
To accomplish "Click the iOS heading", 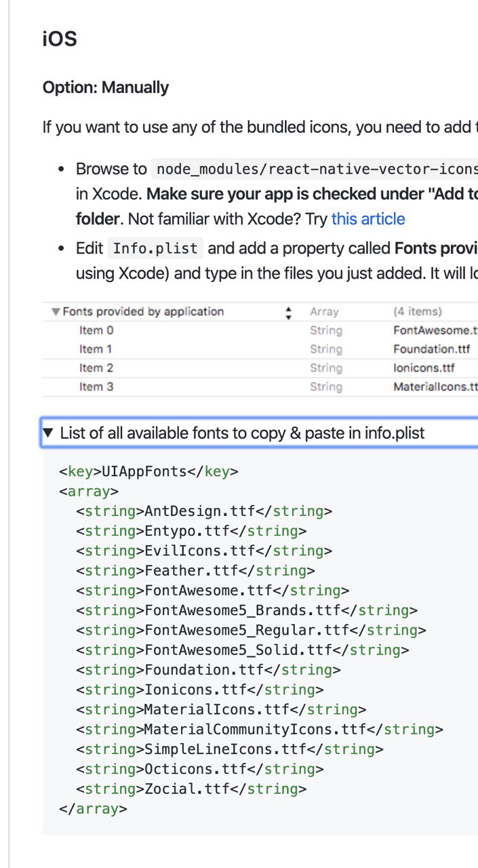I will (60, 39).
